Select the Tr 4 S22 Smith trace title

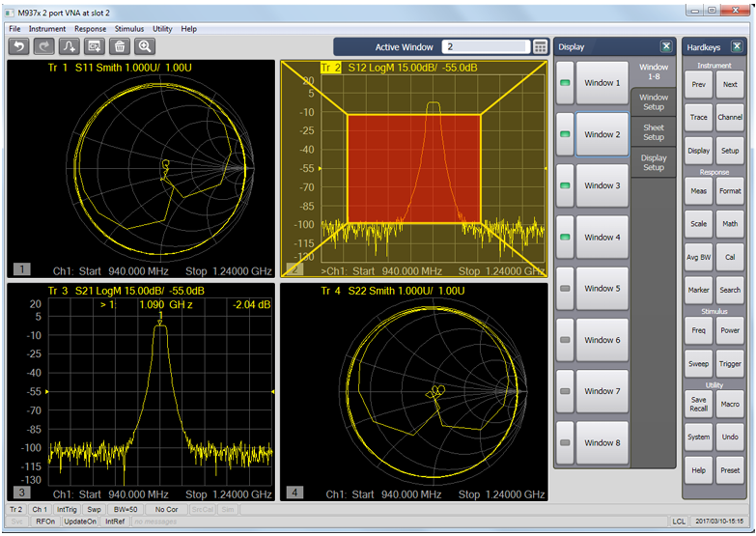click(x=393, y=291)
